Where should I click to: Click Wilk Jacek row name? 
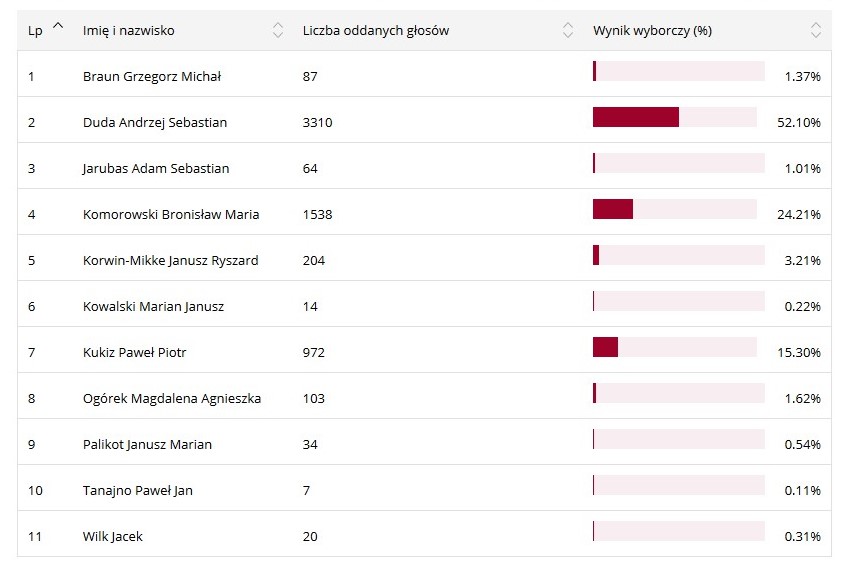113,537
